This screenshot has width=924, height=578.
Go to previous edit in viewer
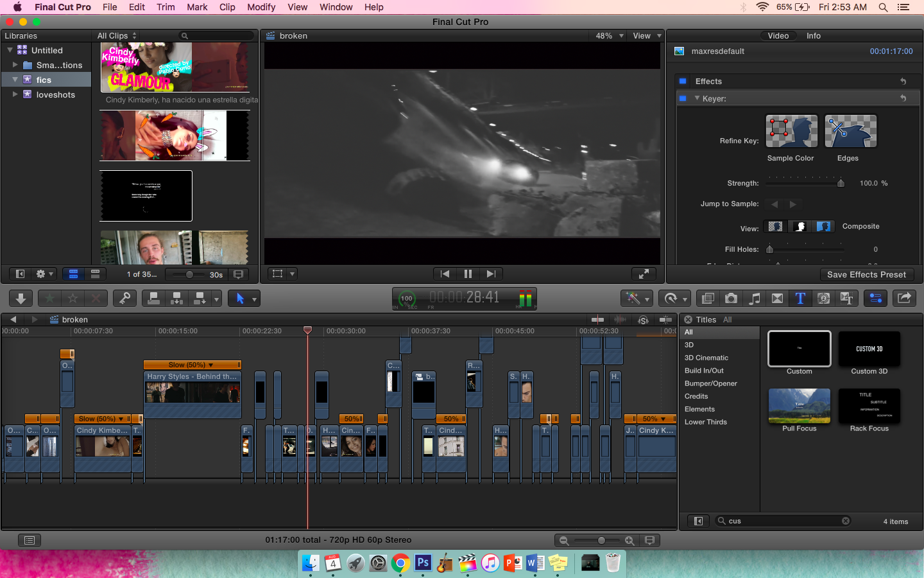[445, 274]
